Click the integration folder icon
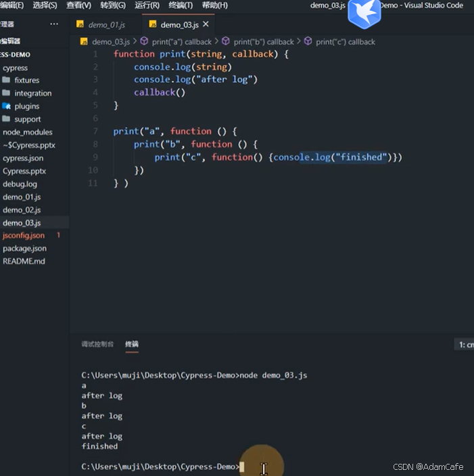The width and height of the screenshot is (474, 476). coord(6,93)
